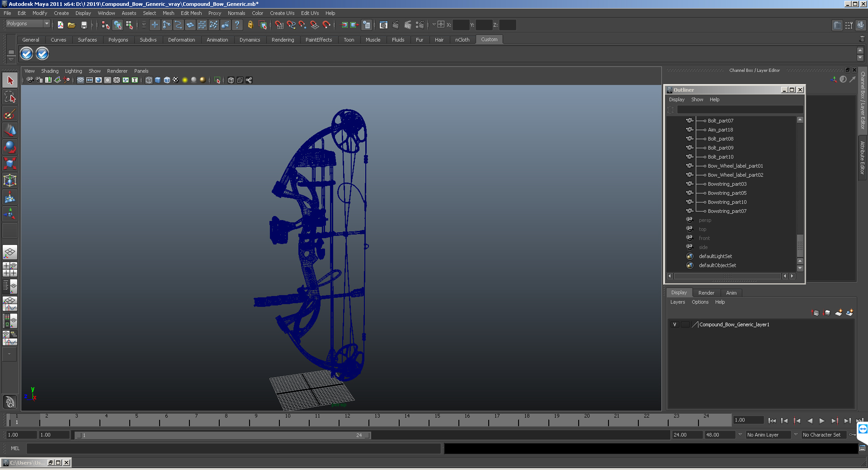This screenshot has width=868, height=470.
Task: Play forwards on the timeline
Action: tap(822, 421)
